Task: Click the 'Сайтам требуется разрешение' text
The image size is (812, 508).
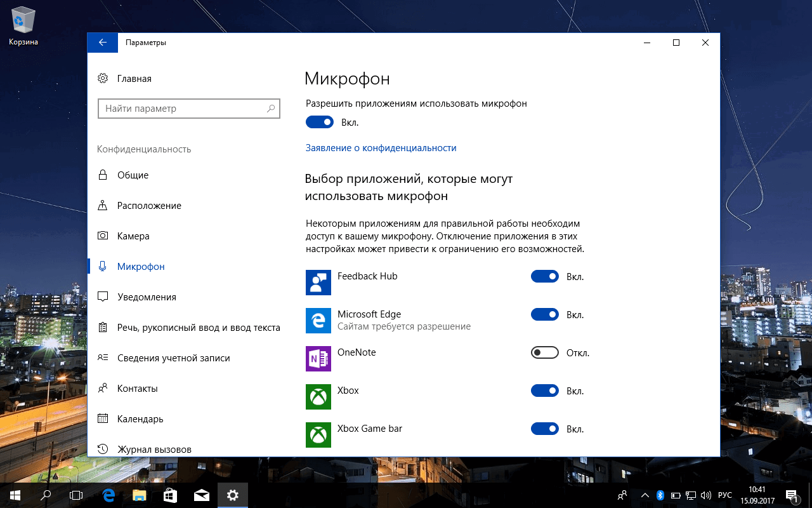Action: (x=404, y=326)
